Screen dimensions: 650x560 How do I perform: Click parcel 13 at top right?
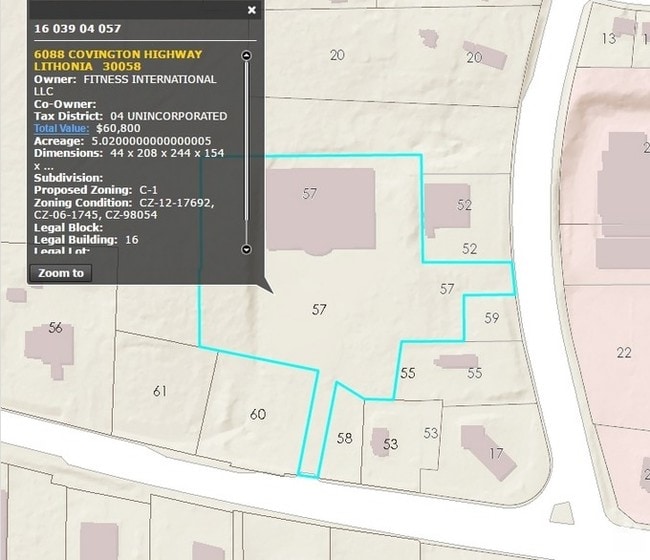608,38
